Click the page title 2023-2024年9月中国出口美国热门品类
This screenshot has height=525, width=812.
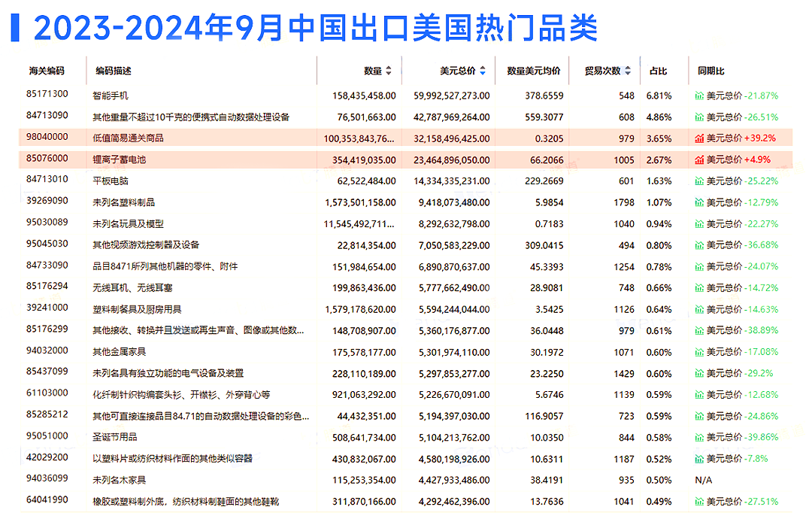315,28
